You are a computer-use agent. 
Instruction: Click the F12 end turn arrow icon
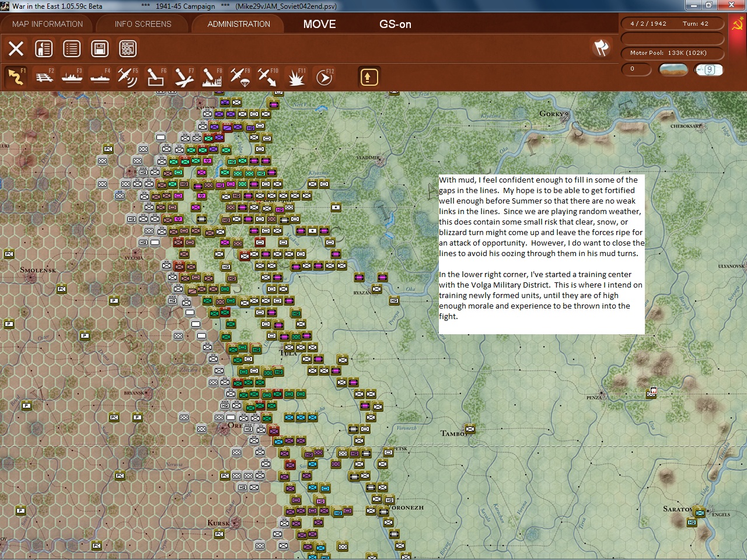click(324, 77)
